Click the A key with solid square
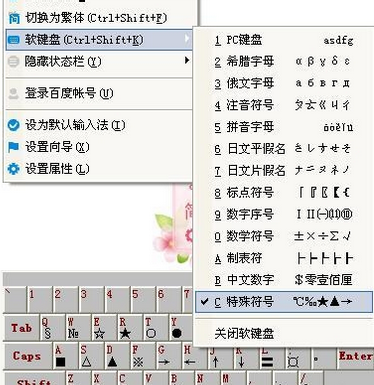This screenshot has height=385, width=374. pyautogui.click(x=65, y=356)
